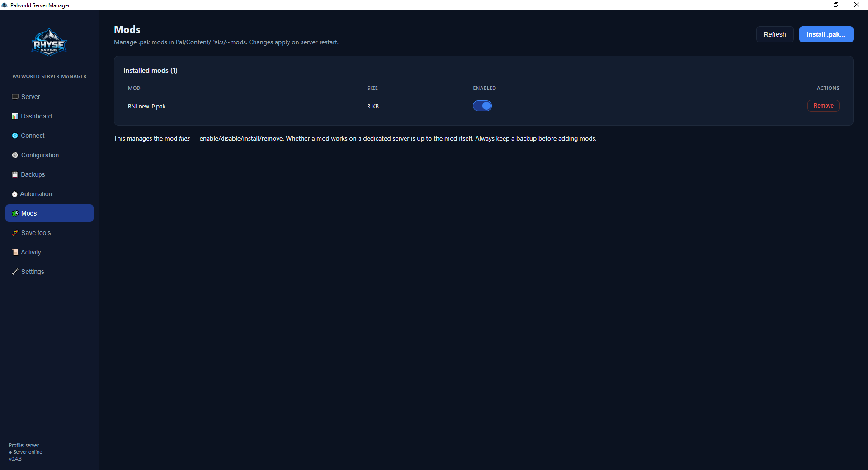The width and height of the screenshot is (868, 470).
Task: Click the Save tools icon
Action: [x=15, y=233]
